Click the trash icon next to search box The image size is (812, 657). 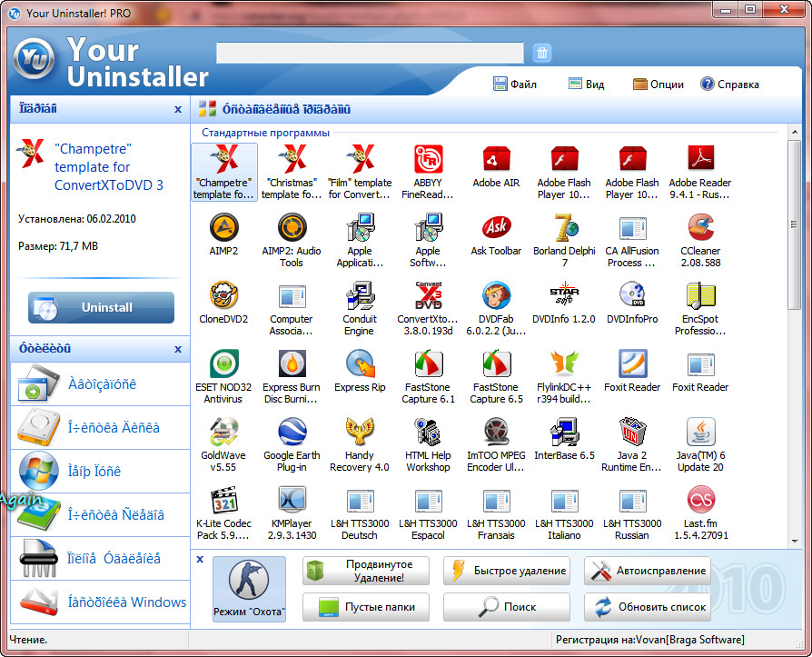[541, 53]
